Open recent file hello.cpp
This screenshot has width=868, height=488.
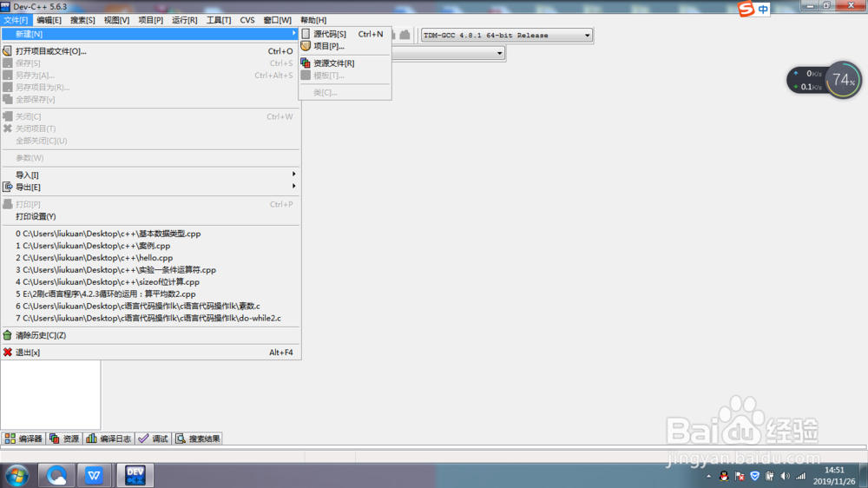click(x=150, y=258)
